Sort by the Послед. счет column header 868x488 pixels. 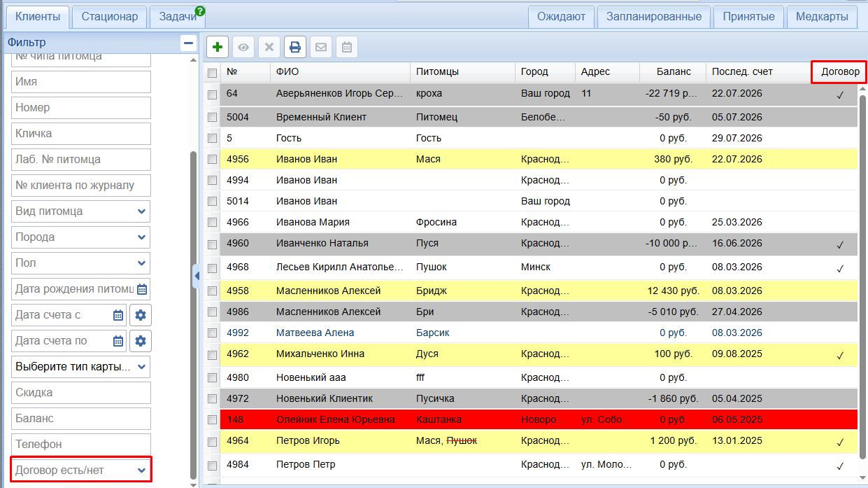758,72
